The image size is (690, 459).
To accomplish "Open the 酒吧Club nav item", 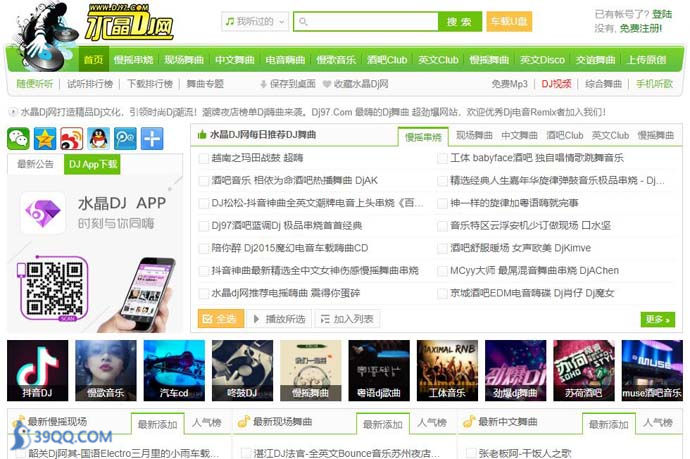I will pos(387,59).
